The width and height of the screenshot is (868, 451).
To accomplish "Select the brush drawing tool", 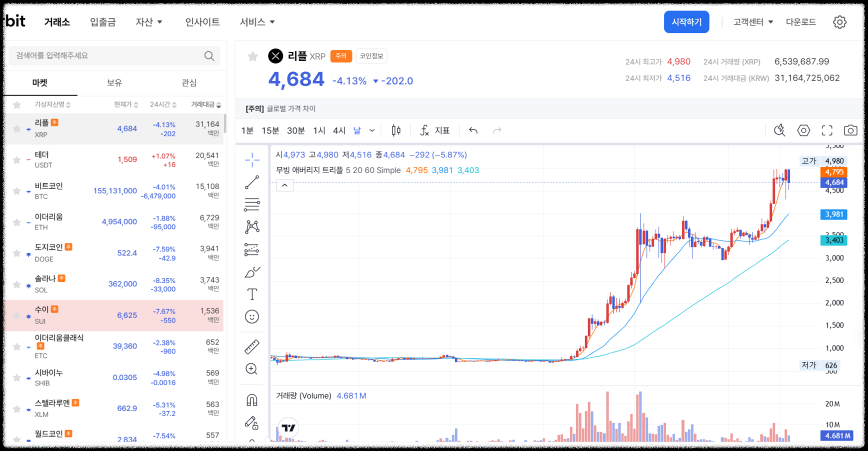I will [252, 272].
